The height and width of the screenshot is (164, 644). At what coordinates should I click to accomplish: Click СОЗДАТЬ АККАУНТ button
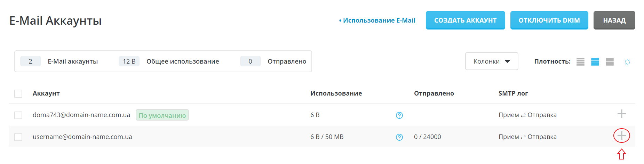[x=465, y=20]
